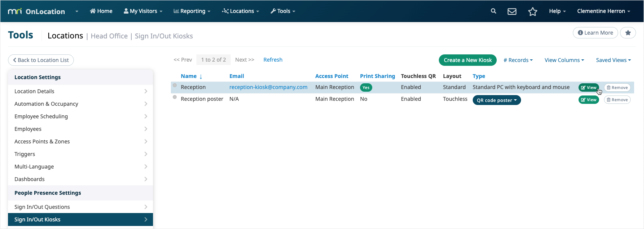
Task: Open the Reporting menu
Action: click(192, 11)
